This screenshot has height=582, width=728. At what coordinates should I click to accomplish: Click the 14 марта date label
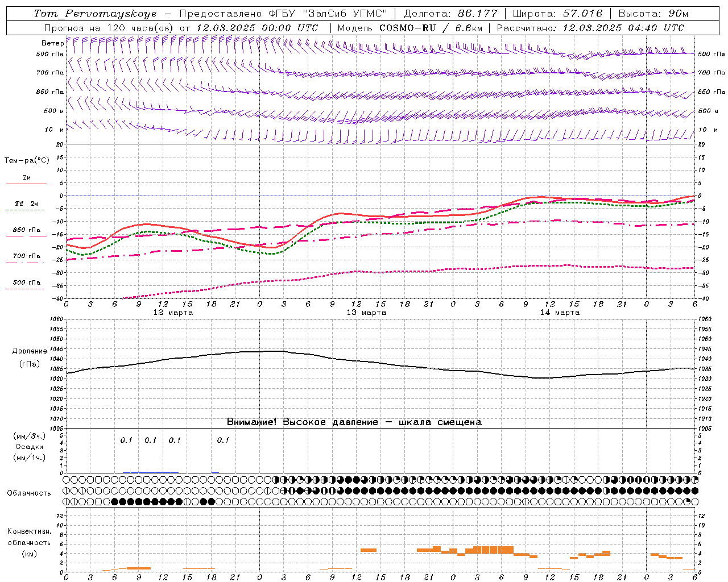point(560,313)
